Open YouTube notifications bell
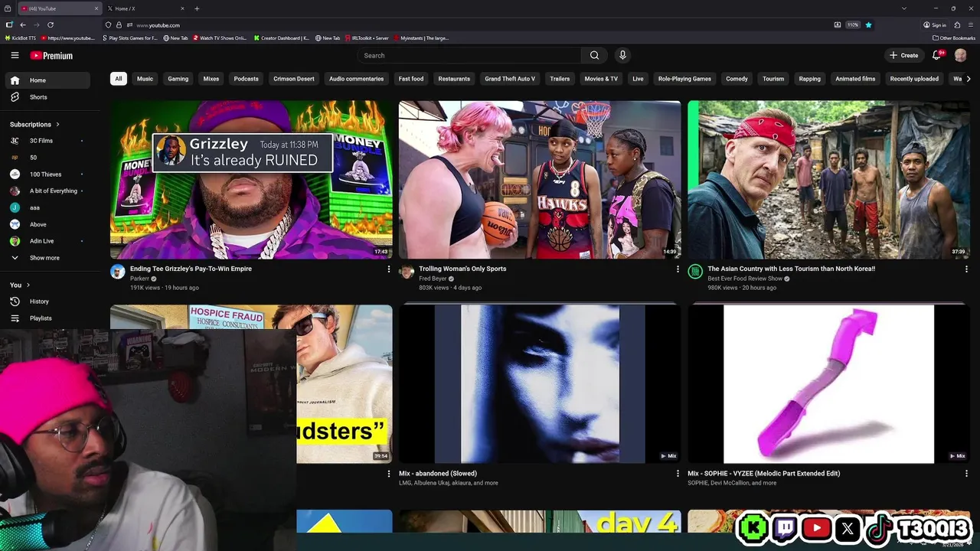This screenshot has height=551, width=980. coord(937,55)
